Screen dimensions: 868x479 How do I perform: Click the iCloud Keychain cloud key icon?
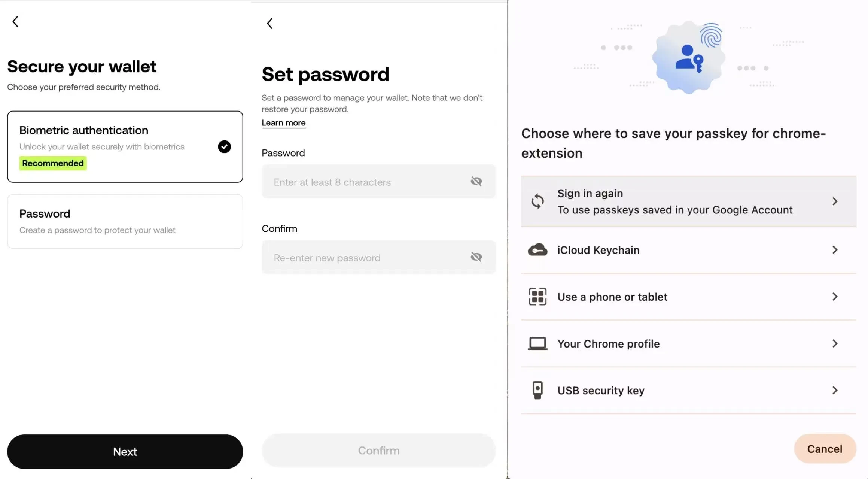537,250
